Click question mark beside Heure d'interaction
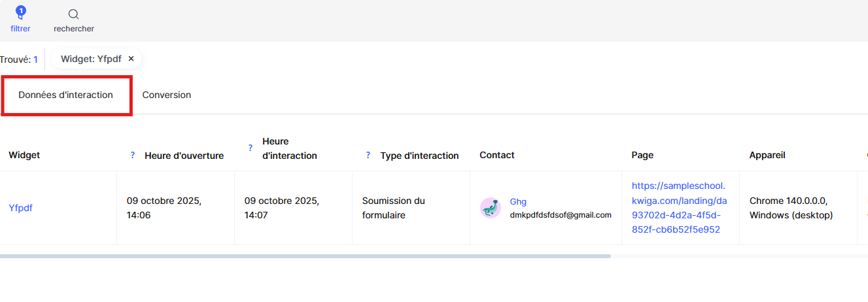Viewport: 868px width, 302px height. pyautogui.click(x=251, y=148)
